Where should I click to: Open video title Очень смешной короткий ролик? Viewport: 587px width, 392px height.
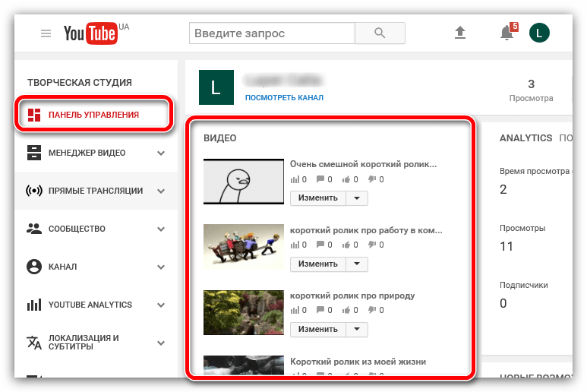coord(363,164)
